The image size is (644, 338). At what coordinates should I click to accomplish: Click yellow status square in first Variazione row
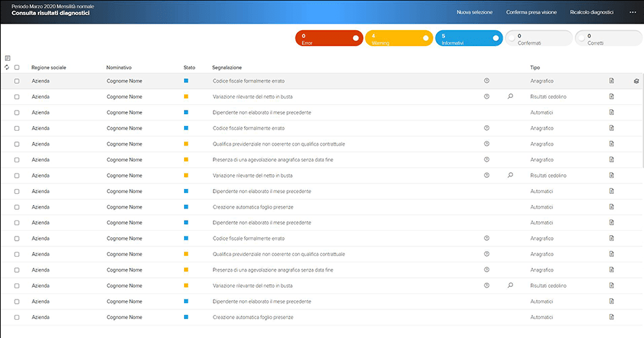tap(186, 97)
